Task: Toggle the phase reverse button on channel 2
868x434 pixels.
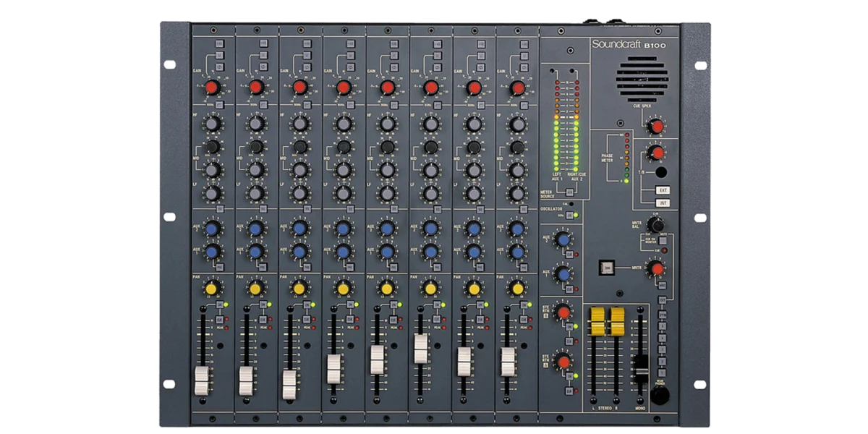Action: [263, 67]
